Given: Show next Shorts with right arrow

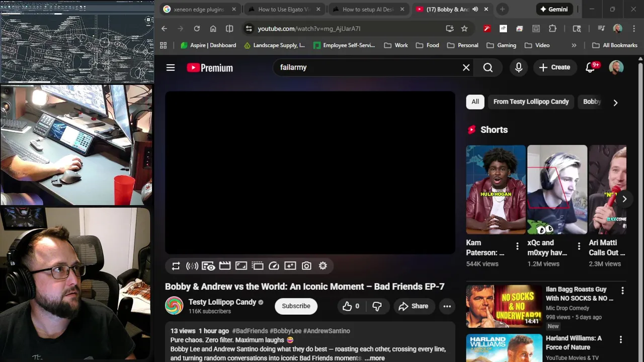Looking at the screenshot, I should pos(624,199).
